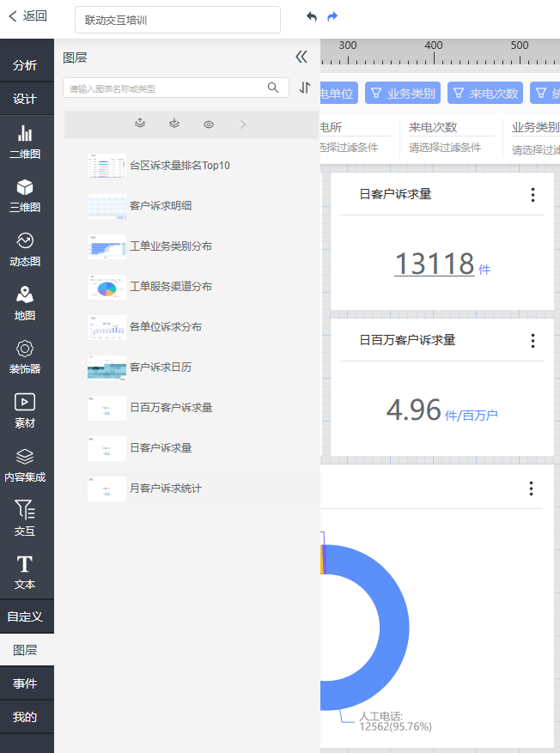This screenshot has height=753, width=560.
Task: Click the 地图 map icon
Action: click(x=25, y=295)
